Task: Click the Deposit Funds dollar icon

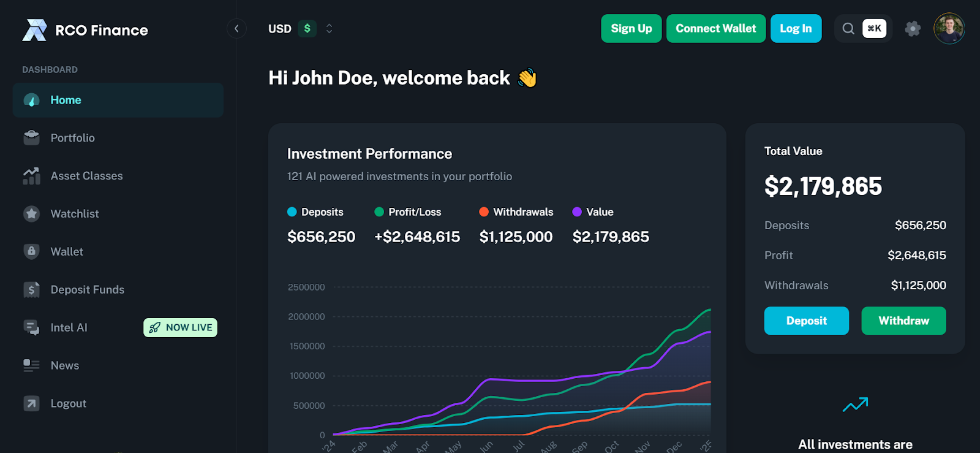Action: tap(31, 289)
